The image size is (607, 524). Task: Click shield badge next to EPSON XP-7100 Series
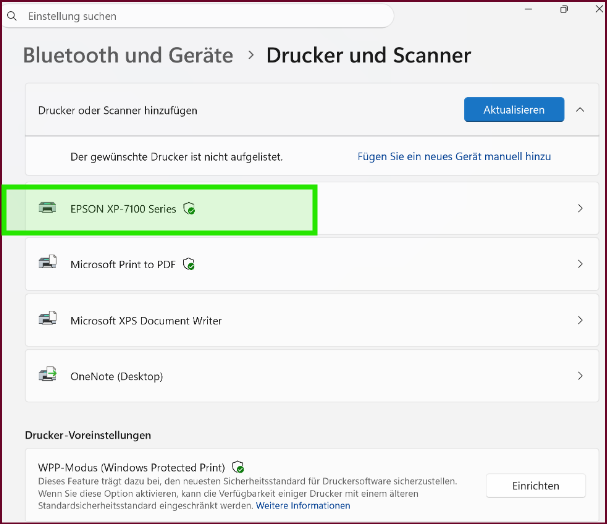point(189,209)
